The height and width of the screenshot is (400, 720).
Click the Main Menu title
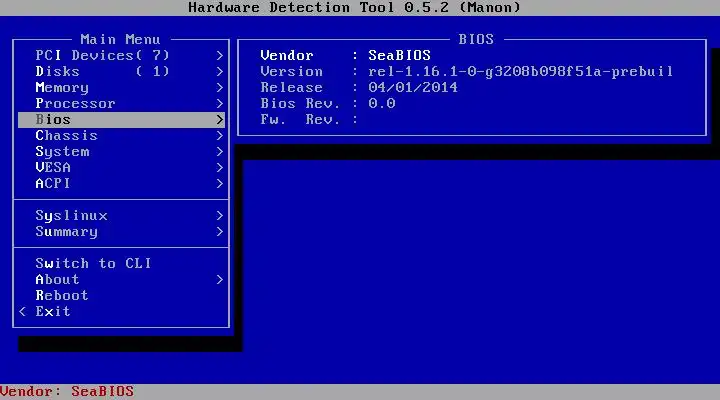(x=120, y=39)
